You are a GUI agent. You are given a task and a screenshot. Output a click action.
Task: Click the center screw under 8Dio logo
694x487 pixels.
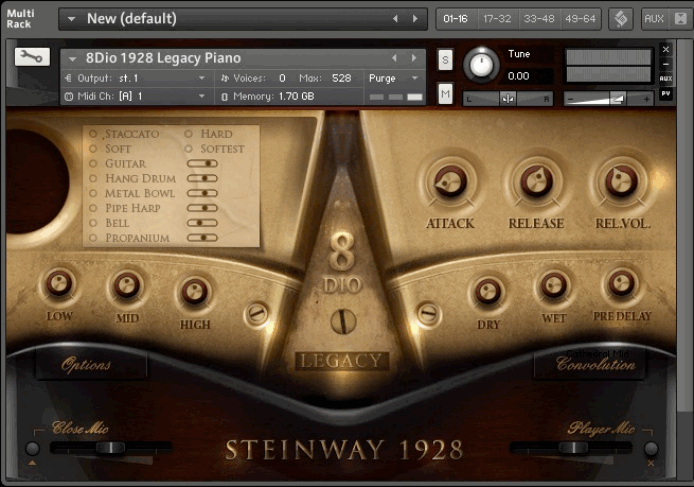coord(343,321)
